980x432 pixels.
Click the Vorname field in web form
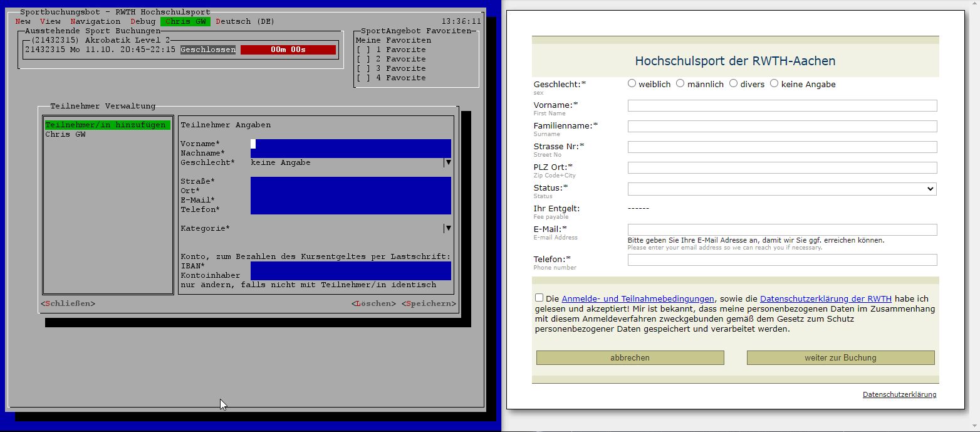tap(782, 106)
